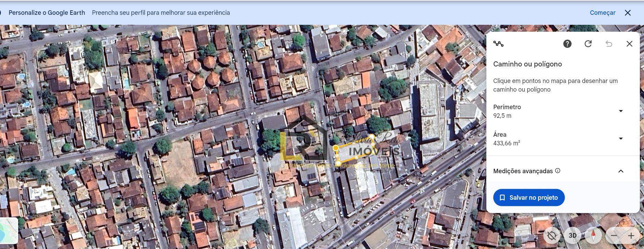Click the compass north icon

point(593,236)
